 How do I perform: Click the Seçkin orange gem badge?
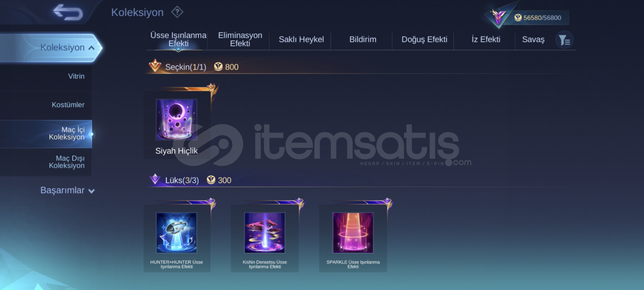click(155, 66)
